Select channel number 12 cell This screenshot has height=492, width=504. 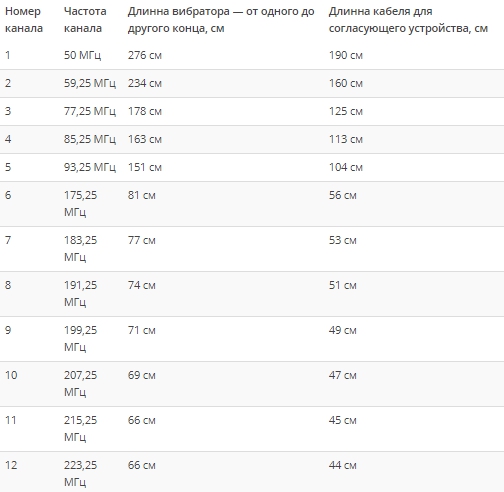pos(11,465)
